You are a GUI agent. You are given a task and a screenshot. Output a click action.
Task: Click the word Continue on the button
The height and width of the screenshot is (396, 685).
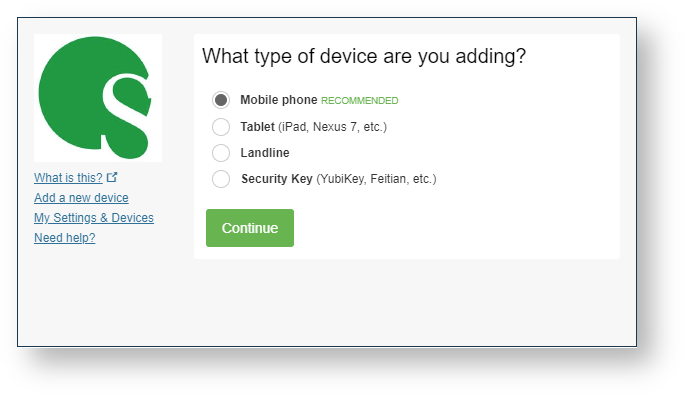pyautogui.click(x=250, y=228)
